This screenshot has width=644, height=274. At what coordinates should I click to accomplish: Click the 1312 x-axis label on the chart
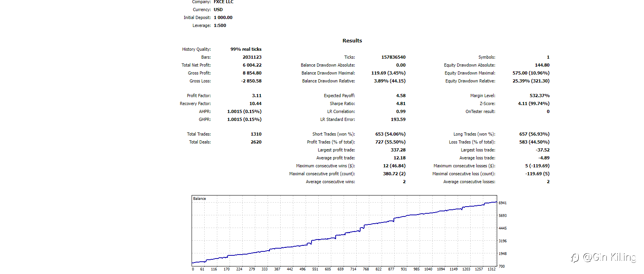492,269
